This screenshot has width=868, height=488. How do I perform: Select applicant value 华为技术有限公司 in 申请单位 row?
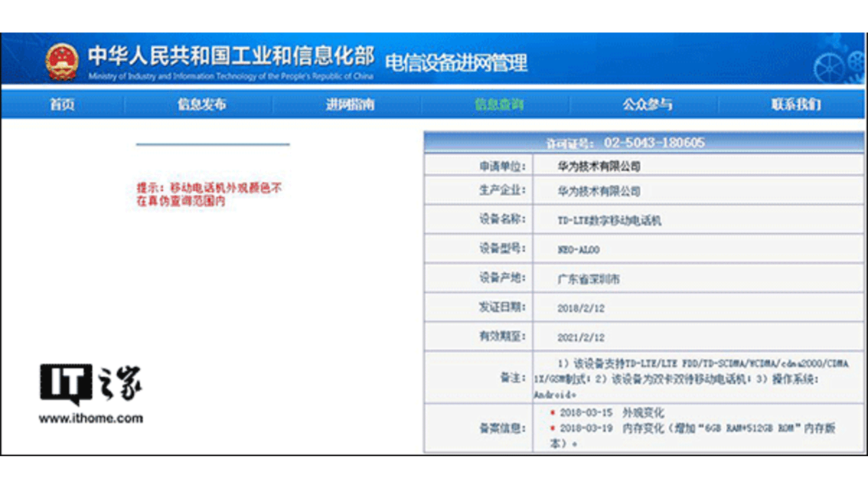pos(599,166)
